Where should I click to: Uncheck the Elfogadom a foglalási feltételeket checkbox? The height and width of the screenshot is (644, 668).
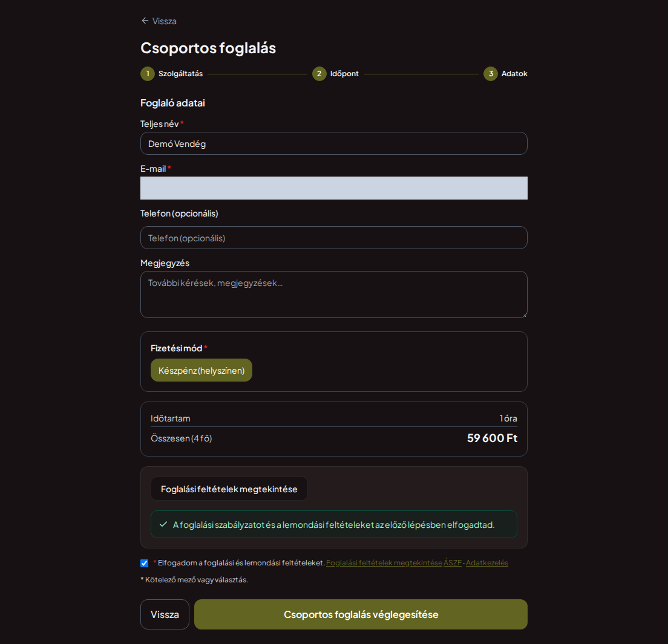point(145,563)
